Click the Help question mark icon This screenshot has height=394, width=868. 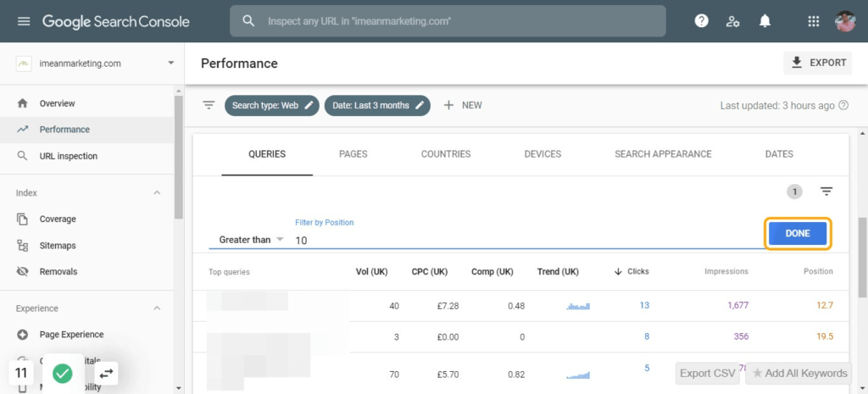(x=701, y=21)
